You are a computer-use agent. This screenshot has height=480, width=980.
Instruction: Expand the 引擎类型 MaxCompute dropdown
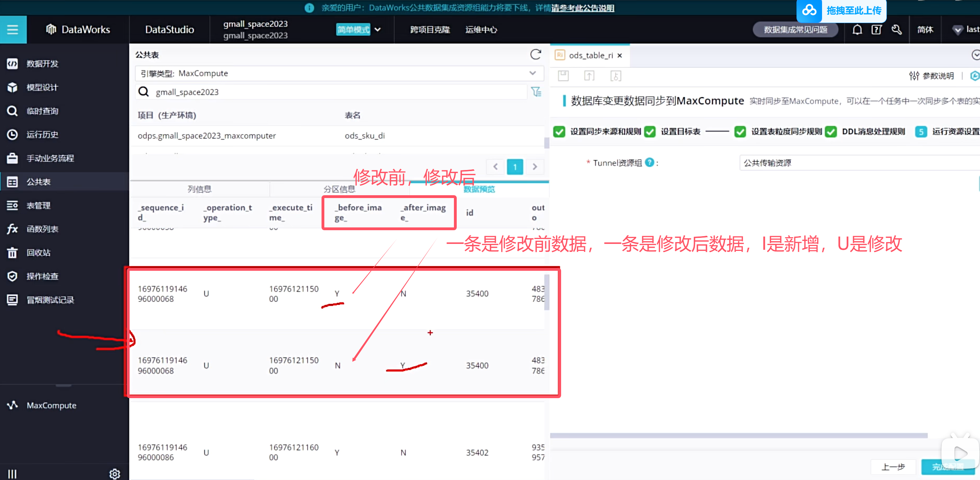pyautogui.click(x=532, y=73)
